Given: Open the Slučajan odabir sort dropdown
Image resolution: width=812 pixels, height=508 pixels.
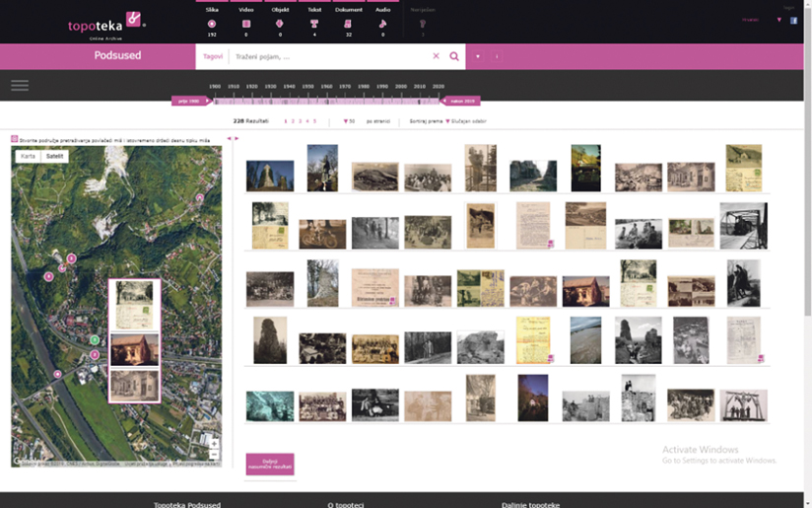Looking at the screenshot, I should [x=466, y=121].
